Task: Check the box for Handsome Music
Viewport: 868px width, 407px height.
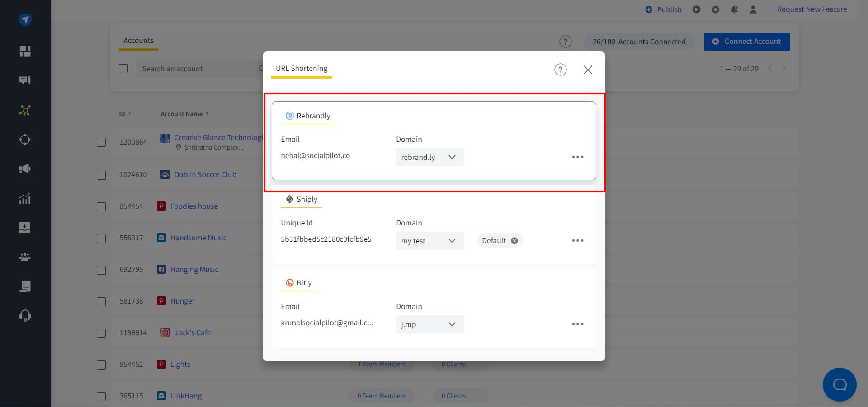Action: tap(101, 238)
